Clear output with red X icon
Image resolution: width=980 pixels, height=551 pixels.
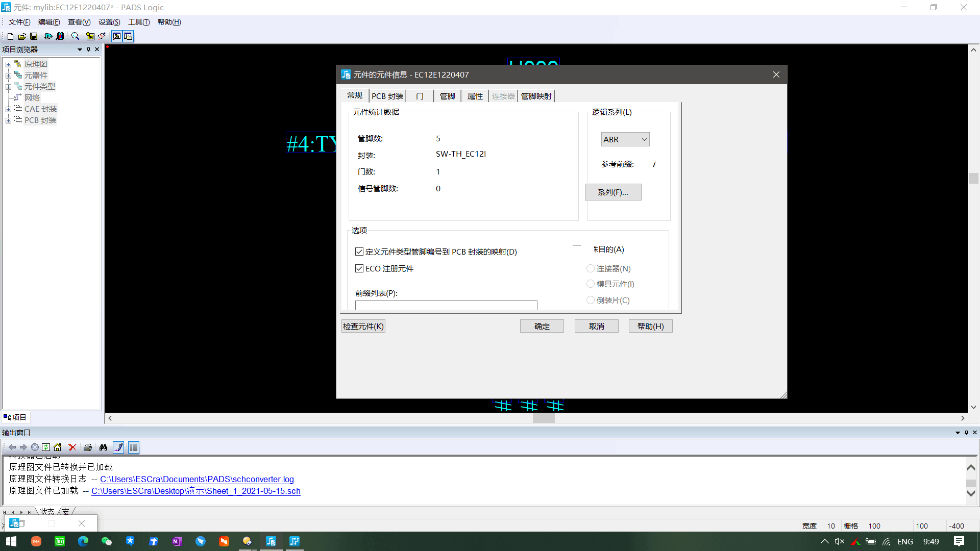[x=72, y=447]
